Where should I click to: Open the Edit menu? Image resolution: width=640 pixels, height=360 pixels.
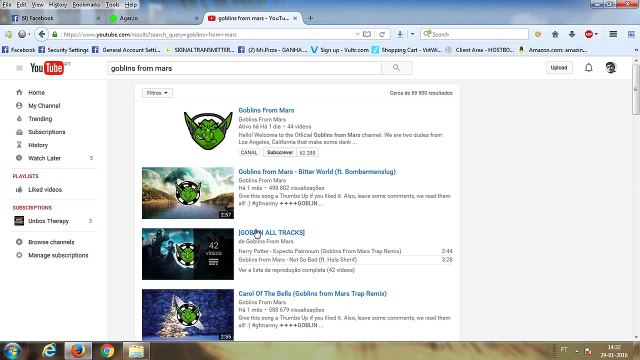click(21, 4)
